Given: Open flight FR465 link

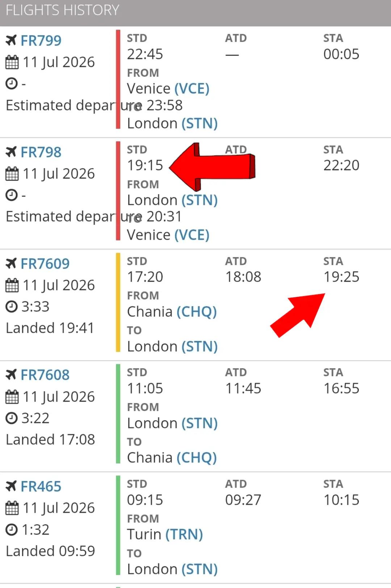Looking at the screenshot, I should 41,486.
